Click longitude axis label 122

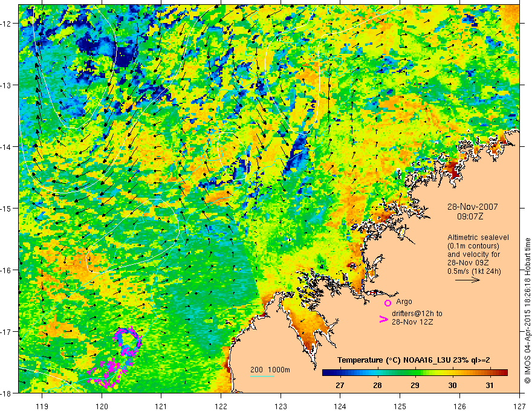coord(221,406)
